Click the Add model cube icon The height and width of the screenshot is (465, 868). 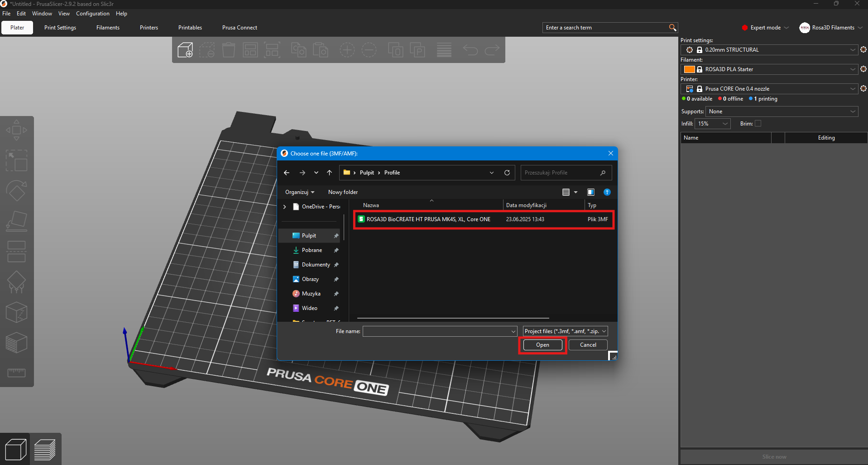[185, 50]
